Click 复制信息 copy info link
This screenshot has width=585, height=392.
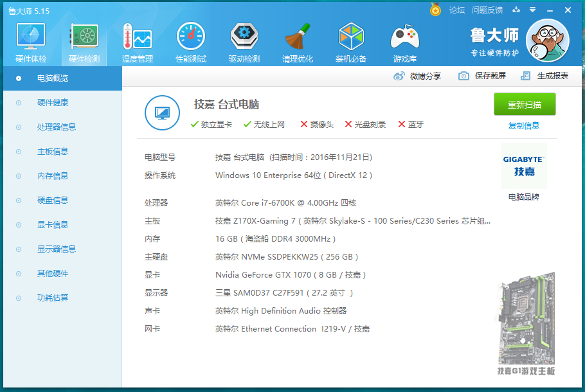[524, 126]
